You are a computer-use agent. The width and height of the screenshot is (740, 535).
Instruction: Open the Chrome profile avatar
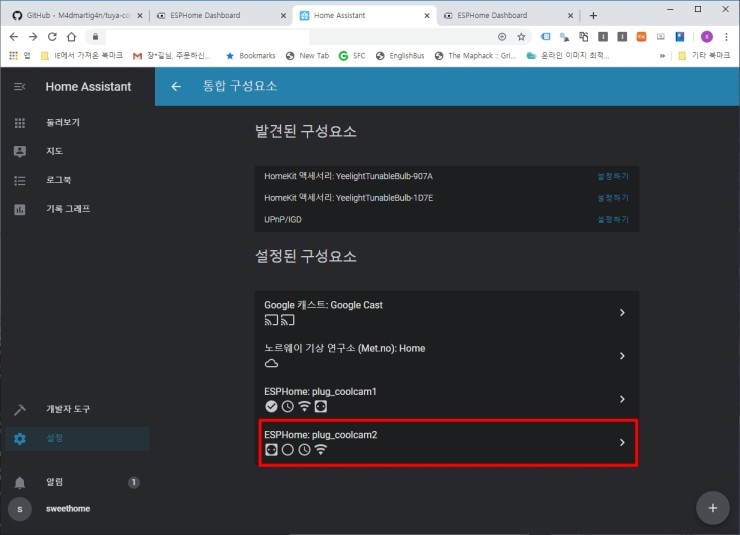[706, 37]
